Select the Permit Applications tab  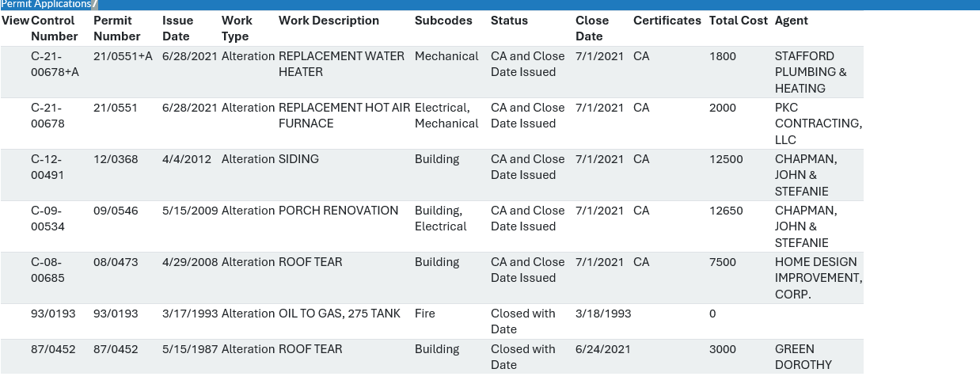point(46,4)
